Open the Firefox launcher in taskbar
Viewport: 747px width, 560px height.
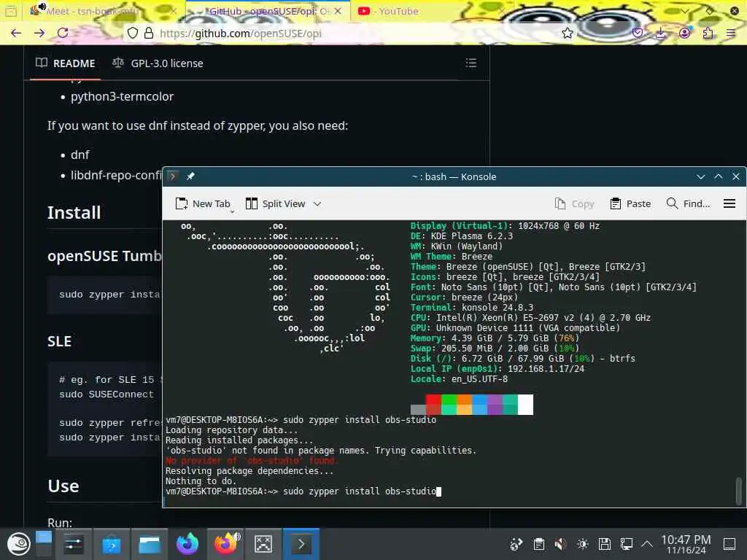coord(187,544)
